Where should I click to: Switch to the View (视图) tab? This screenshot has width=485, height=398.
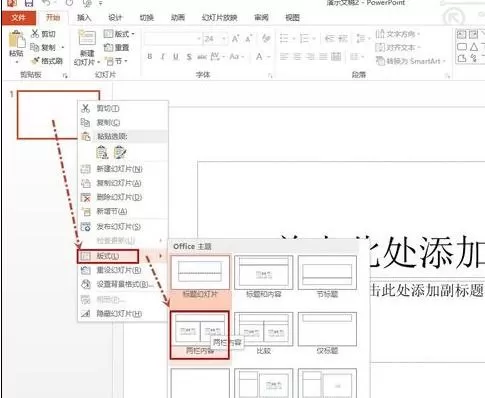point(293,18)
